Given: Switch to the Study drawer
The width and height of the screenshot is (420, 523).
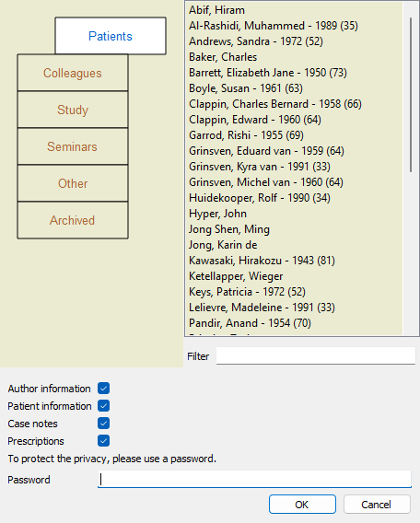Looking at the screenshot, I should (73, 110).
